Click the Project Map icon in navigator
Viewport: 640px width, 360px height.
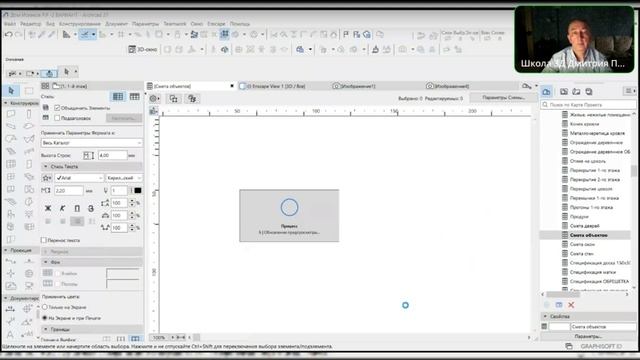[x=547, y=92]
